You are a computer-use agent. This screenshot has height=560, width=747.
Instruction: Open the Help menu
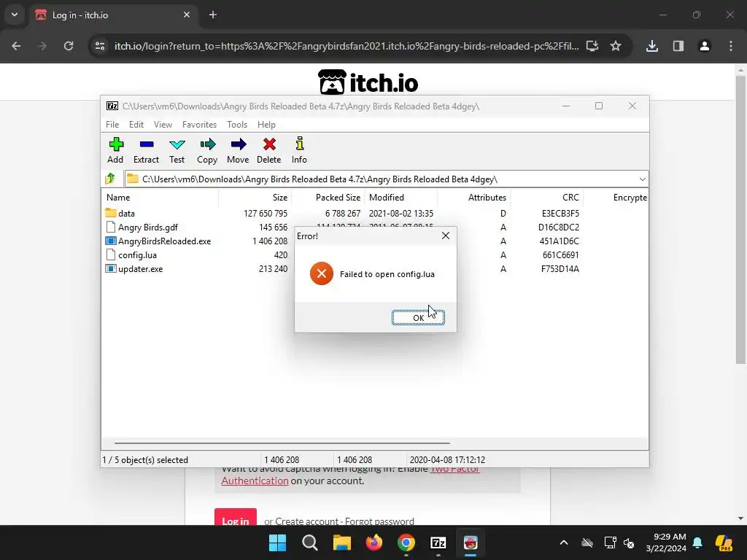(x=266, y=124)
